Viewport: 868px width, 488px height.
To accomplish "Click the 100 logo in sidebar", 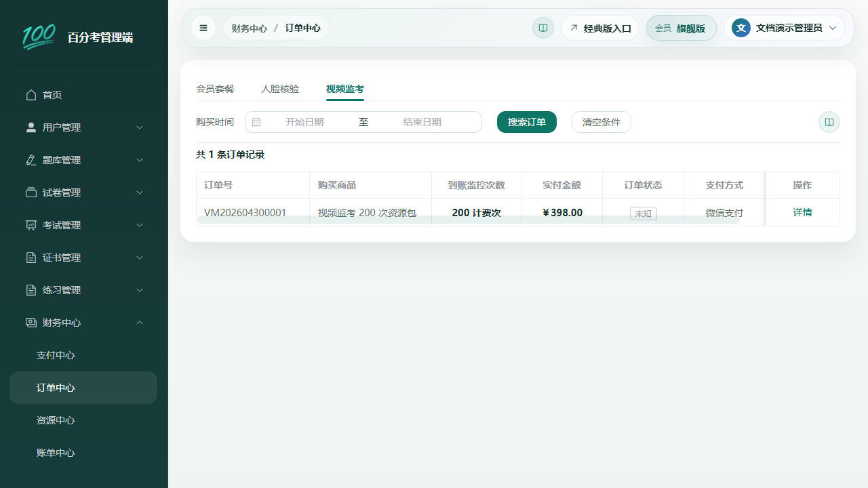I will [39, 37].
